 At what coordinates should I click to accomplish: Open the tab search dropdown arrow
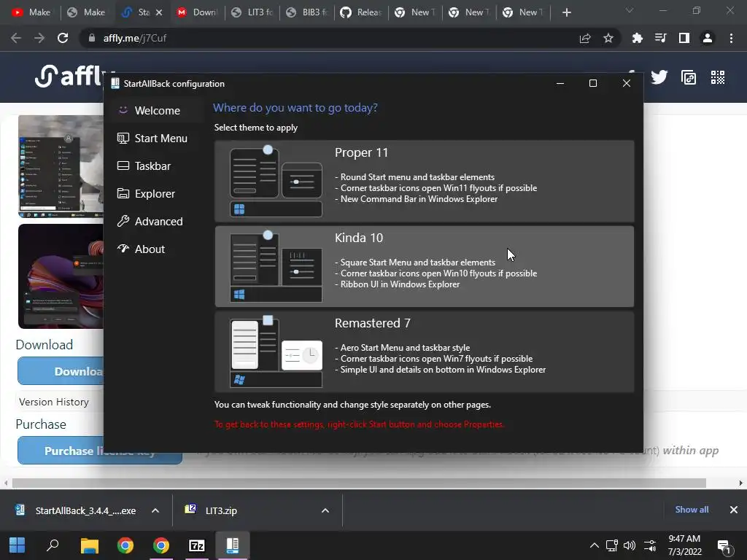(630, 10)
